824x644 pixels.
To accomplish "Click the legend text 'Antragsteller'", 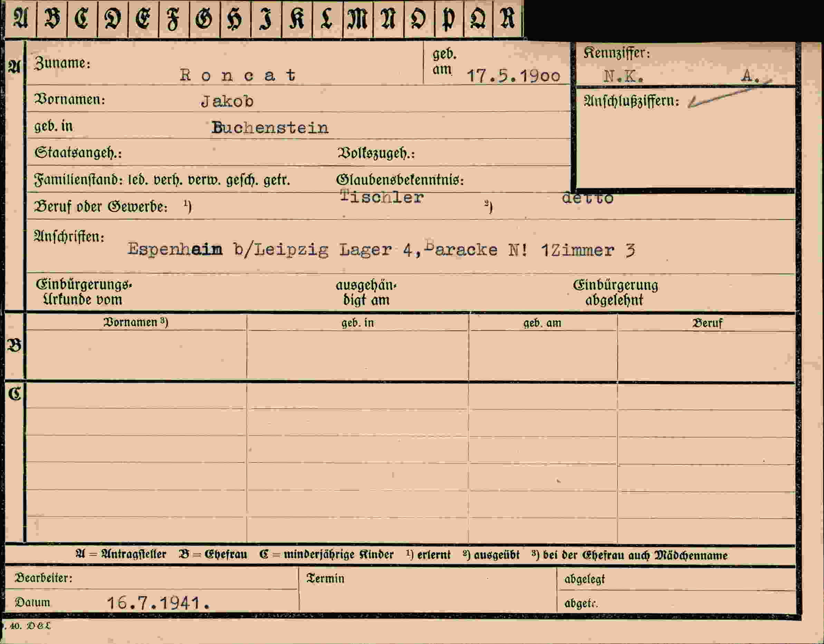I will (134, 554).
